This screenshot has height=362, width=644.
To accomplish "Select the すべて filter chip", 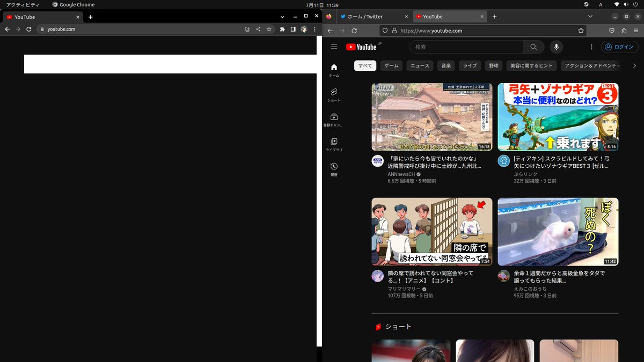I will click(x=365, y=65).
